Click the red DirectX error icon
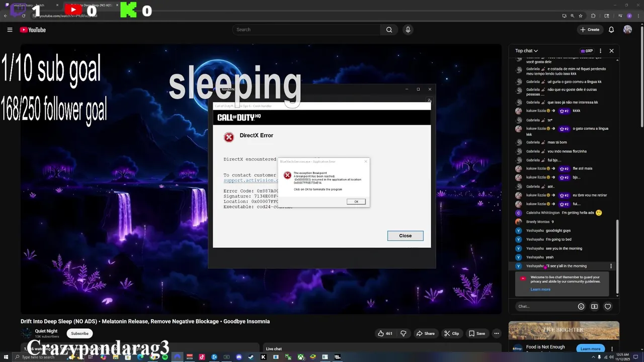 tap(229, 137)
